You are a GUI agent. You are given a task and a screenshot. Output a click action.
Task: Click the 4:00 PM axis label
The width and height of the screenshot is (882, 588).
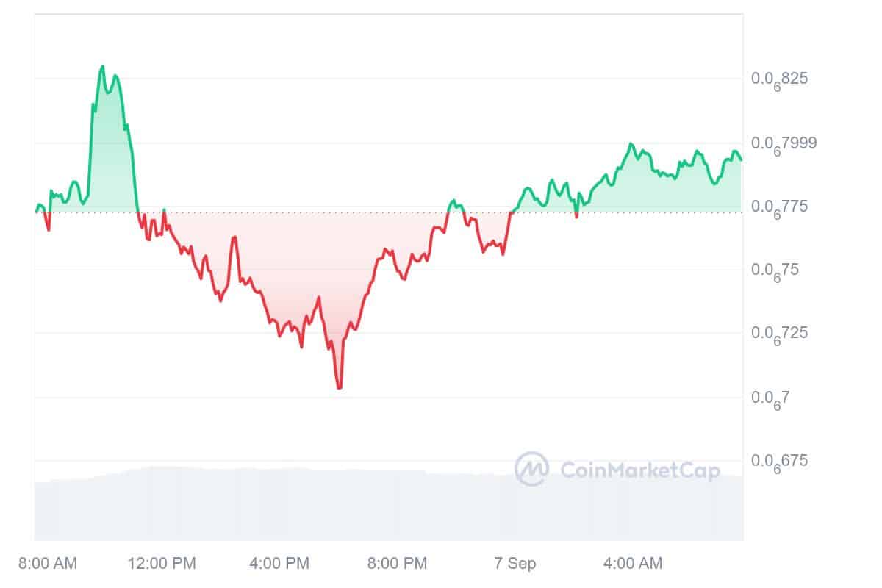coord(279,564)
